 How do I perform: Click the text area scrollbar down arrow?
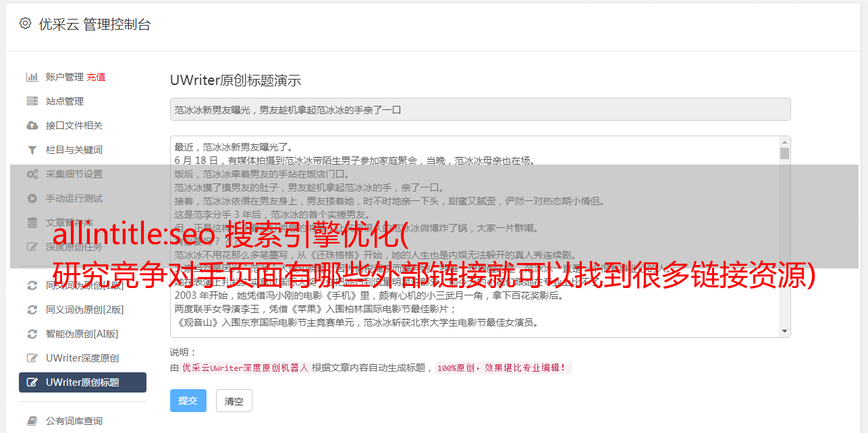pos(784,331)
